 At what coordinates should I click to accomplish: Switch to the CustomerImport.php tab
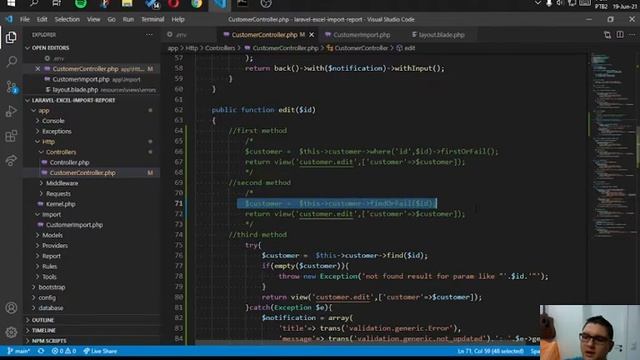click(x=361, y=35)
